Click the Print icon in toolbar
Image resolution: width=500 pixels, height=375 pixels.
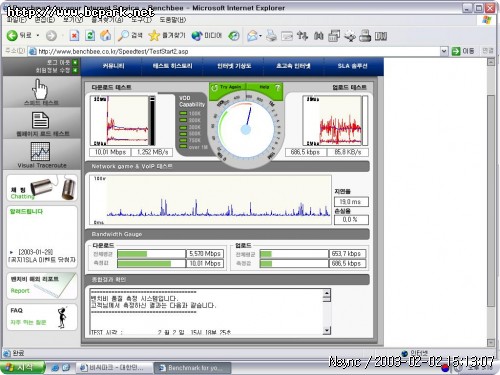coord(271,35)
